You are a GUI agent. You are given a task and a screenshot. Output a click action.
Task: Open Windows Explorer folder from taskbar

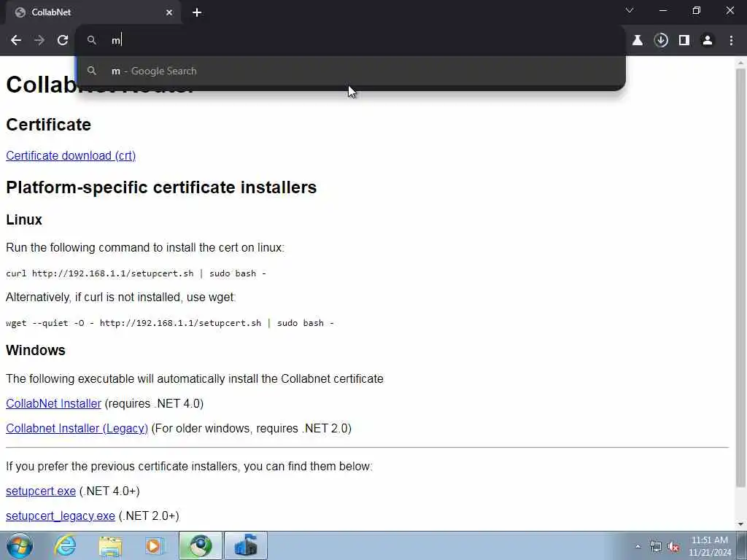point(110,545)
